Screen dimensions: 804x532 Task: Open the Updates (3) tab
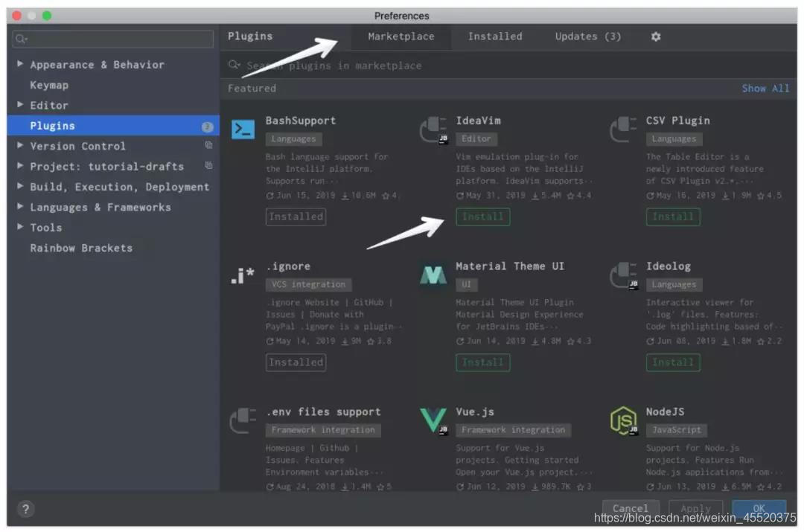pos(587,36)
